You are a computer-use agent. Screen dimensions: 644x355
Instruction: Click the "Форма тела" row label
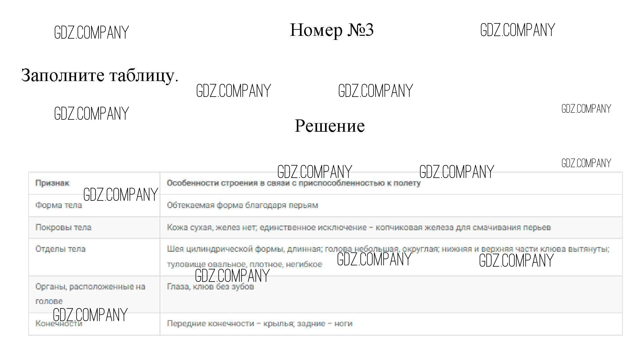tap(58, 205)
